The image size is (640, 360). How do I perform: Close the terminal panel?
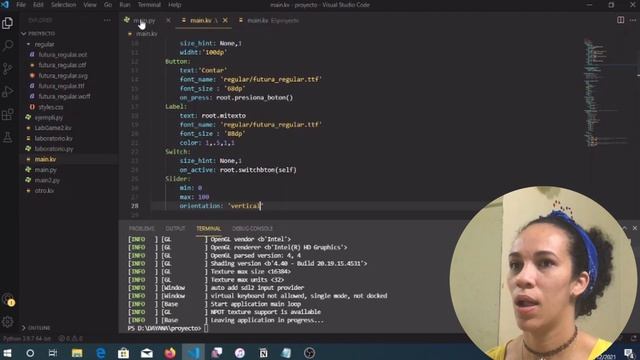(635, 228)
